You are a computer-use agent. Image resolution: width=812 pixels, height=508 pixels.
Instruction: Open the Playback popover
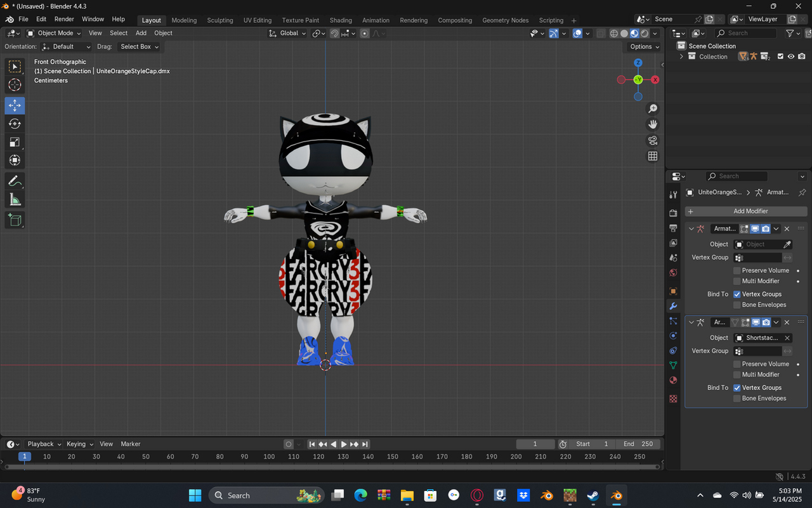click(x=44, y=444)
